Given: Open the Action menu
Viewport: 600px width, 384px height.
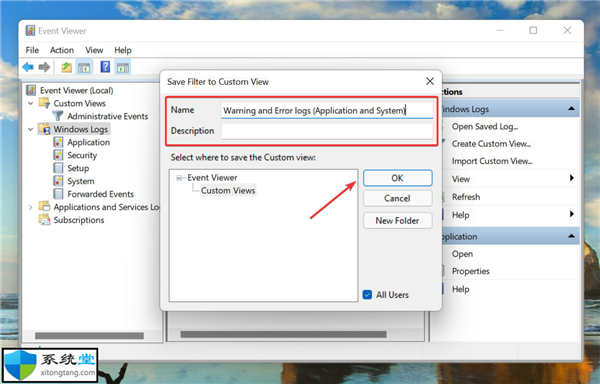Looking at the screenshot, I should (x=62, y=50).
